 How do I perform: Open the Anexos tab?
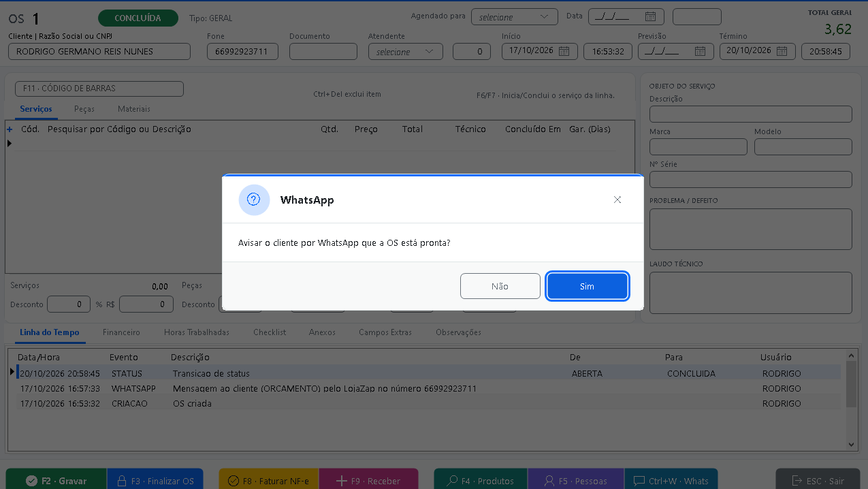[322, 332]
